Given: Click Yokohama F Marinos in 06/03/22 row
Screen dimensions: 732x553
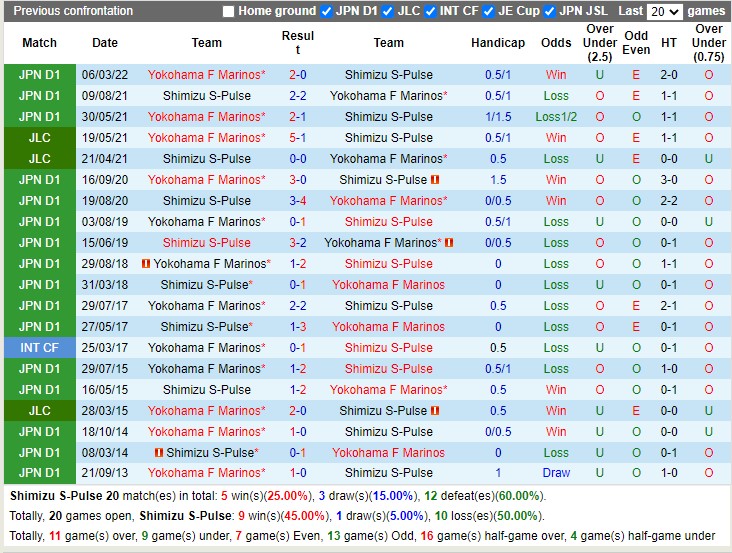Looking at the screenshot, I should click(206, 75).
